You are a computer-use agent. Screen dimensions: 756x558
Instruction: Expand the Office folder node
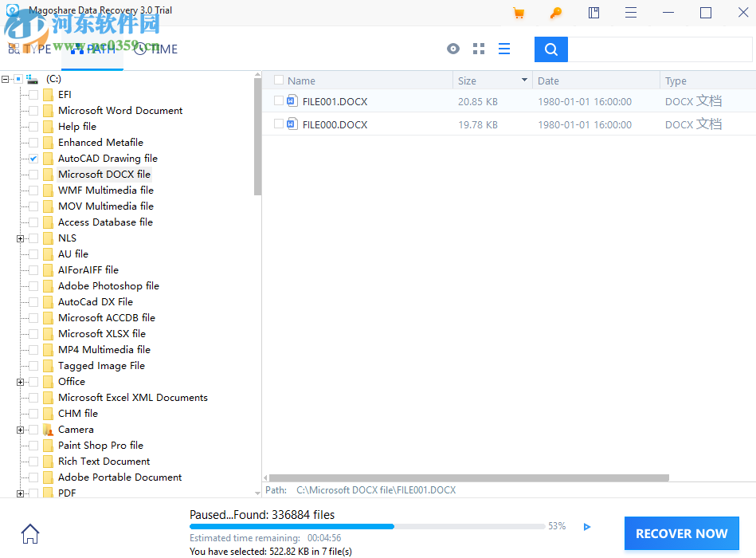(19, 381)
